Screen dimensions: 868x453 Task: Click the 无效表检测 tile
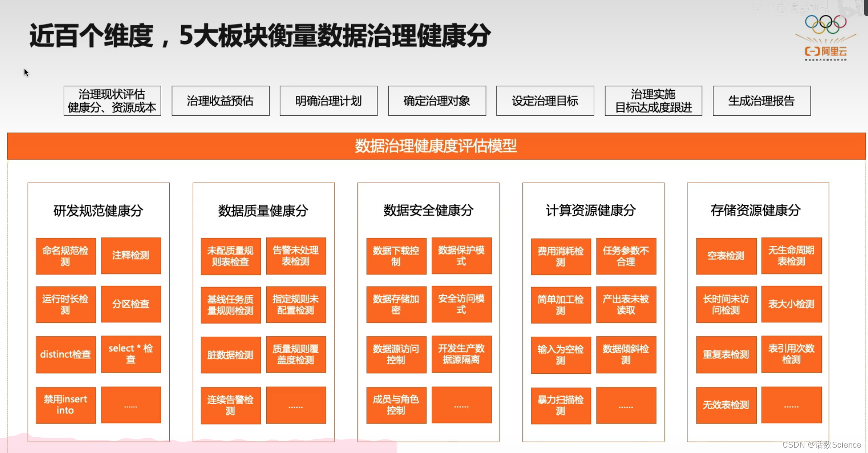tap(726, 406)
